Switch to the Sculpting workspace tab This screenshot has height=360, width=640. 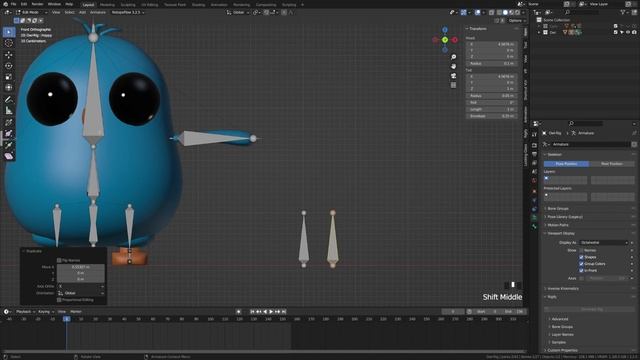click(x=128, y=4)
